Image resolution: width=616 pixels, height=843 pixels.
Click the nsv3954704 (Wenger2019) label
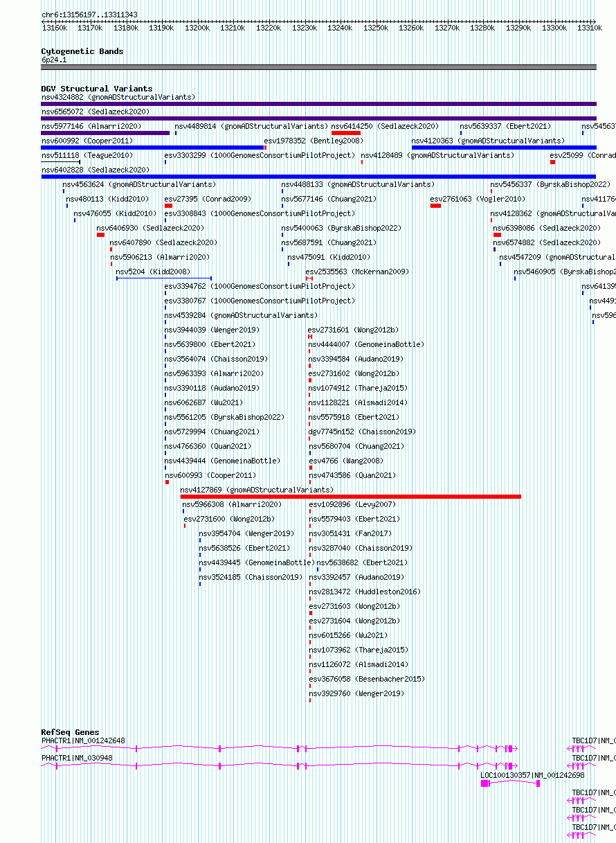coord(246,533)
